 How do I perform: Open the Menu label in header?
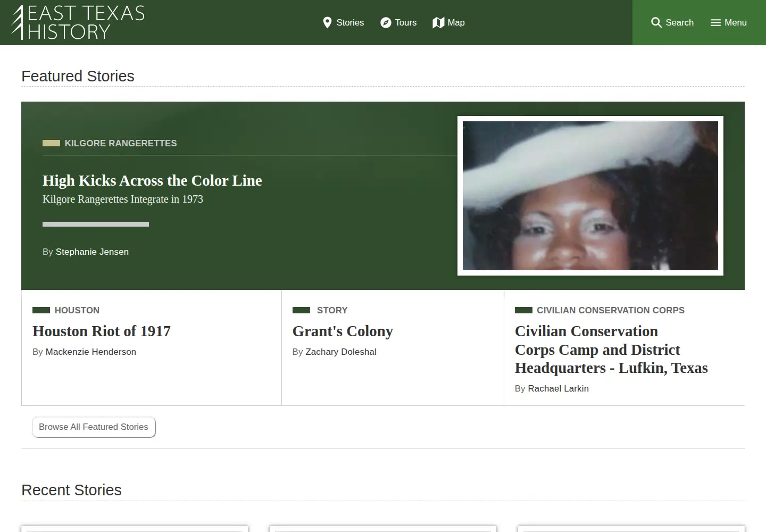(736, 22)
